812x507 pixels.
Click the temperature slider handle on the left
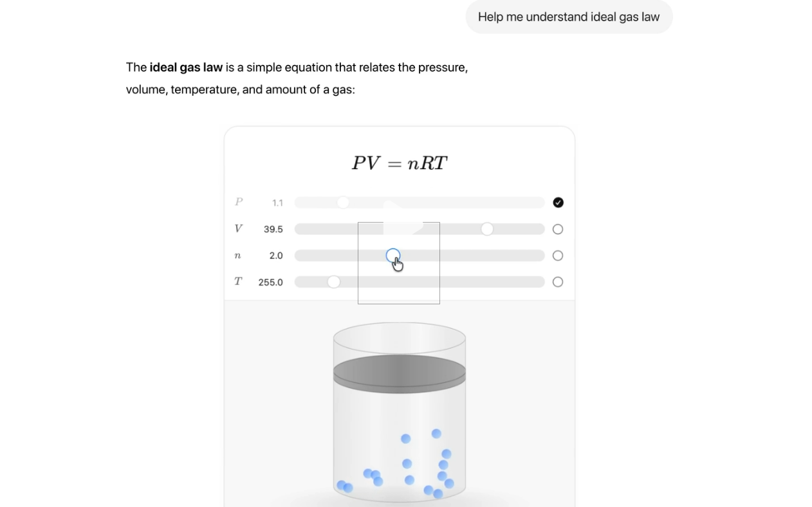pos(334,282)
